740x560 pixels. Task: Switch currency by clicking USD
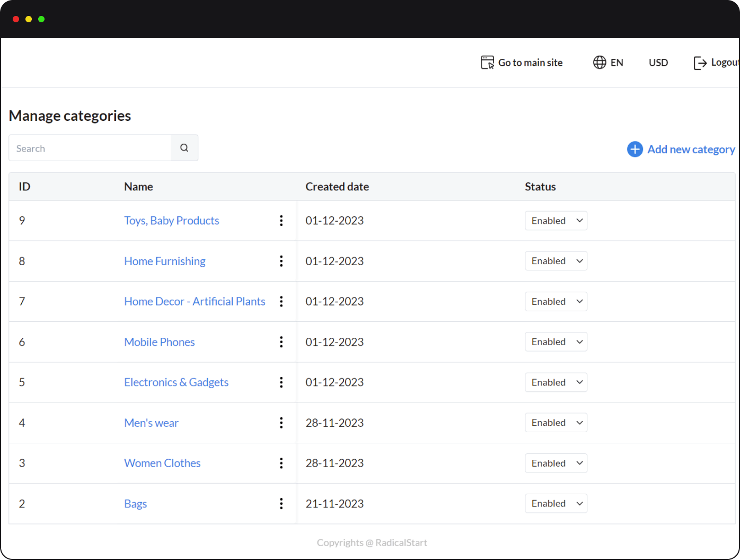pyautogui.click(x=658, y=62)
